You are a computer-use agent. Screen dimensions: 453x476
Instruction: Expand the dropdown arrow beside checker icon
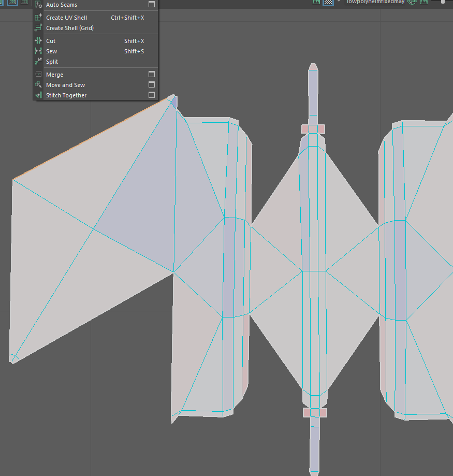tap(339, 2)
